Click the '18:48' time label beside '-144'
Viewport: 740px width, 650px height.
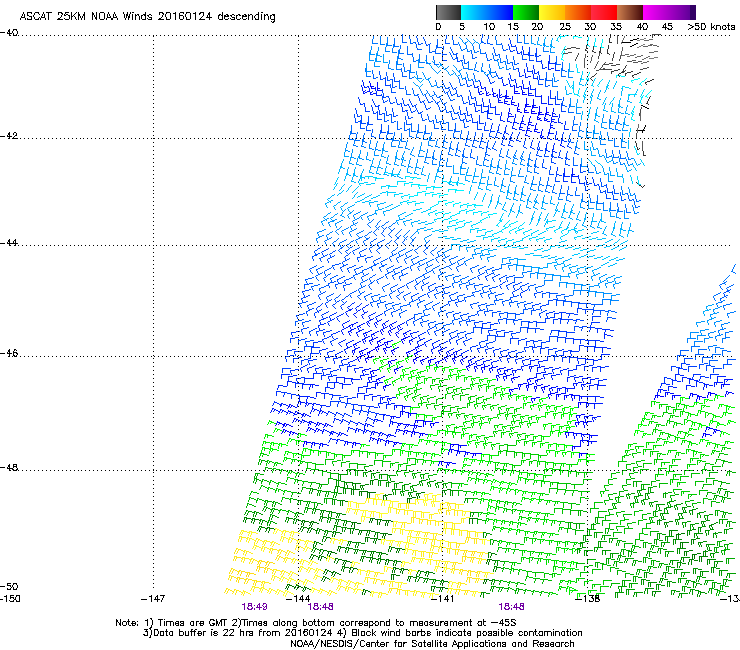[320, 607]
